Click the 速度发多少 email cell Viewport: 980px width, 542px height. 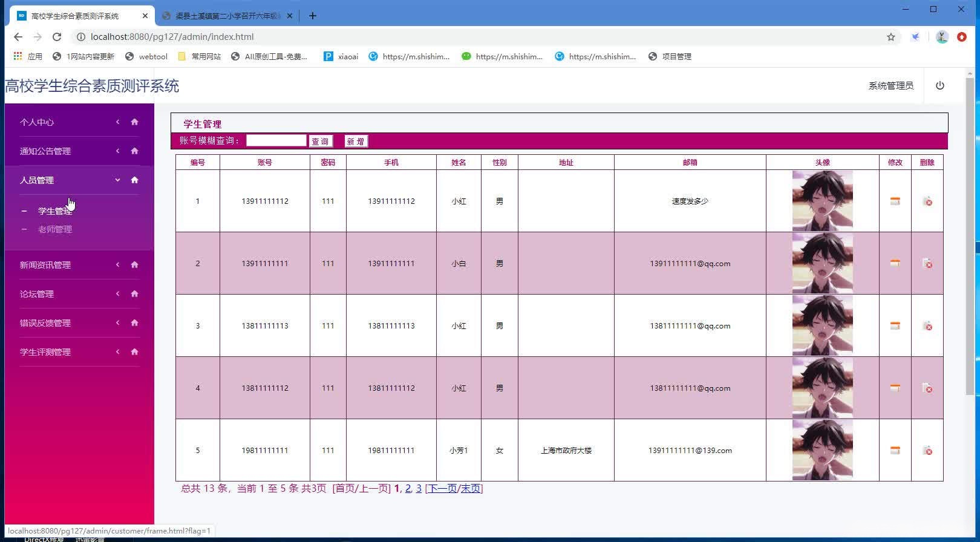[x=690, y=201]
